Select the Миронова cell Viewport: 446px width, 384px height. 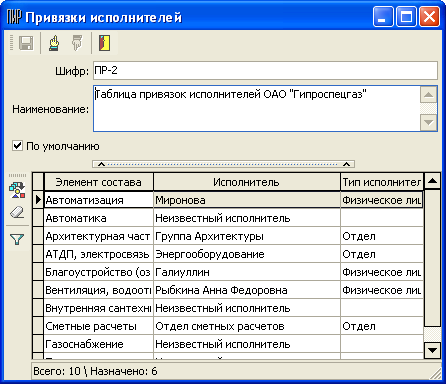[x=247, y=200]
